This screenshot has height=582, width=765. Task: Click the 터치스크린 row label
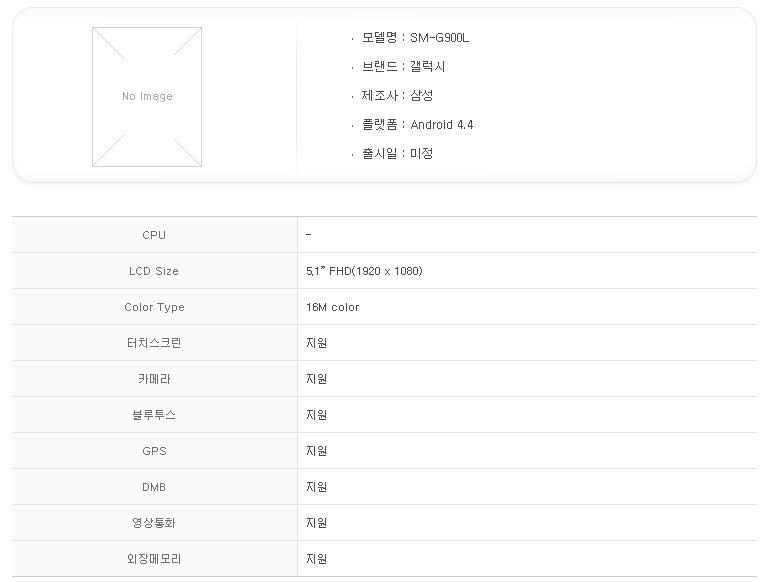[x=154, y=343]
